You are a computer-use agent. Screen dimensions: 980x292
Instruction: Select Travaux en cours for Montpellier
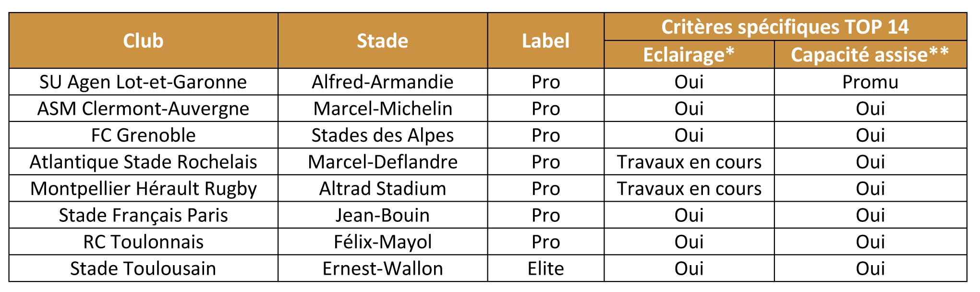coord(689,189)
